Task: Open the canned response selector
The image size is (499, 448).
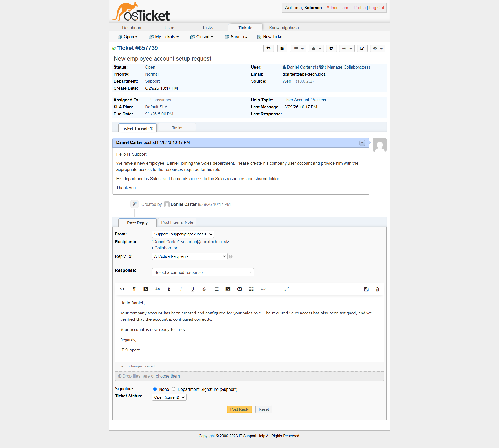Action: coord(203,272)
